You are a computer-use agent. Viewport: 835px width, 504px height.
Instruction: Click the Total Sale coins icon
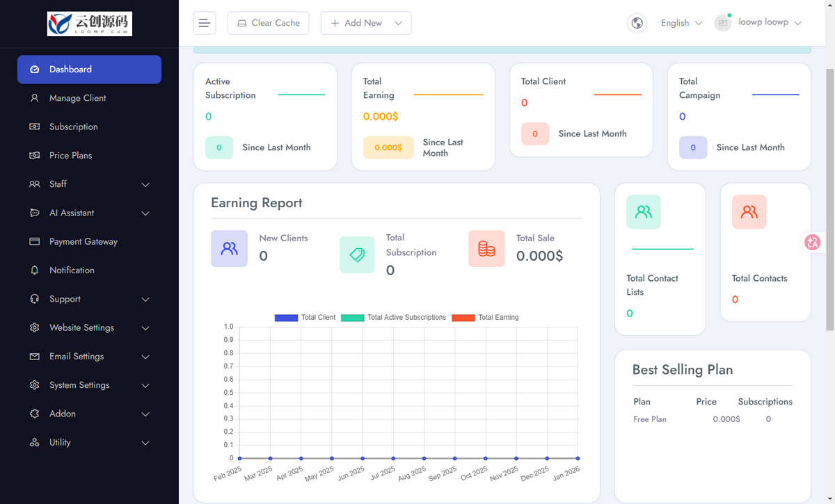486,248
